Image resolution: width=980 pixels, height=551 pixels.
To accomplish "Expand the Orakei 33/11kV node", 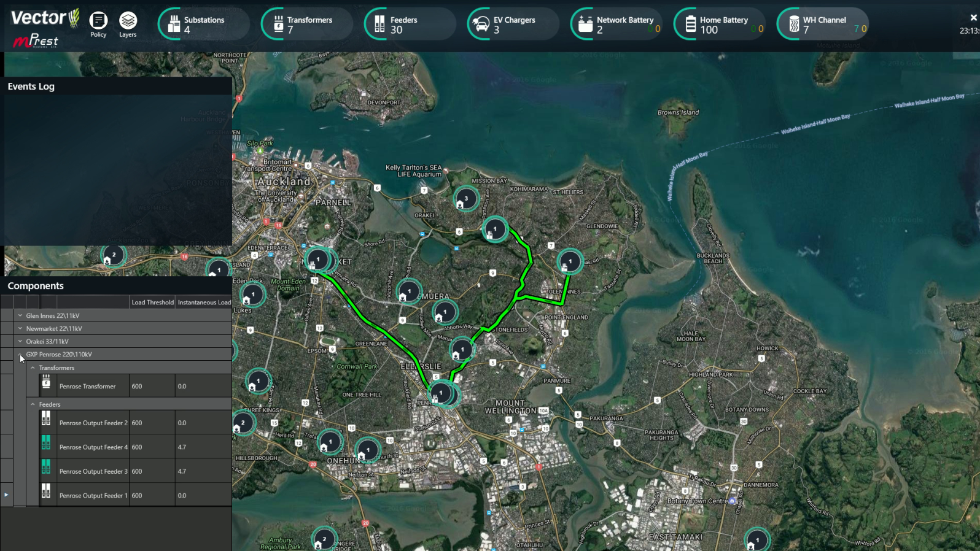I will click(x=20, y=341).
